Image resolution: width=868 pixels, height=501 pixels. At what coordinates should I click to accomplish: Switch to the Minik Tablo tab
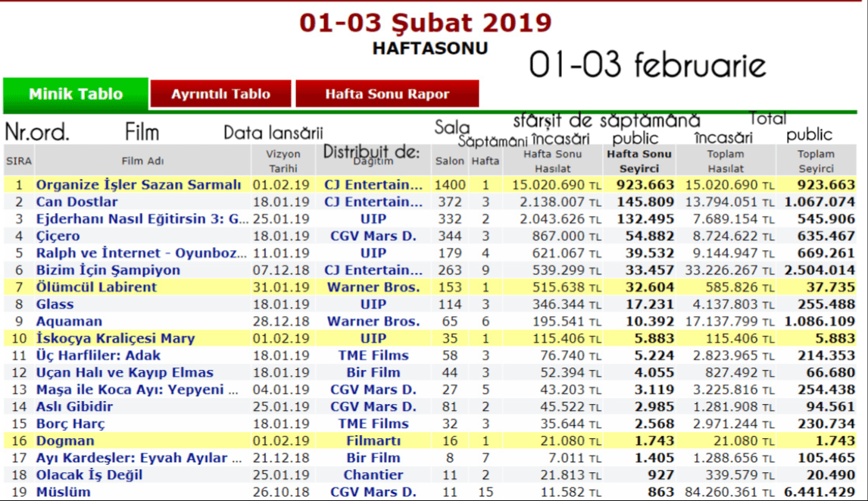[76, 95]
